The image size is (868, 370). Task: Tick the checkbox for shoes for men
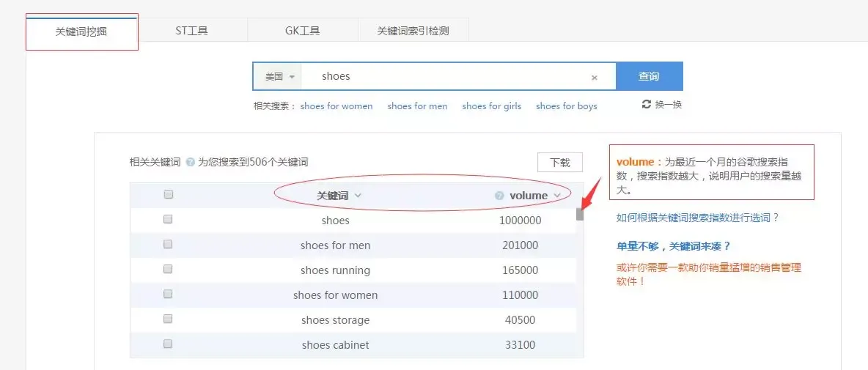[169, 245]
